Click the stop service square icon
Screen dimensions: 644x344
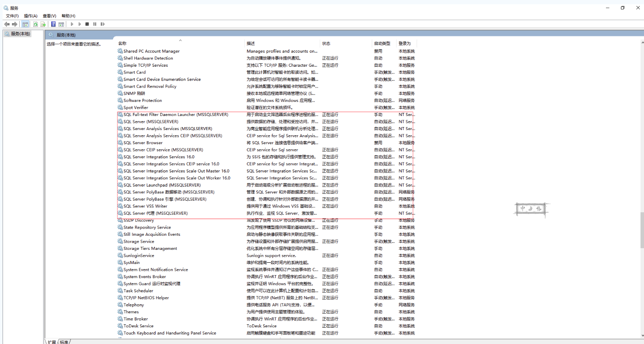tap(87, 24)
